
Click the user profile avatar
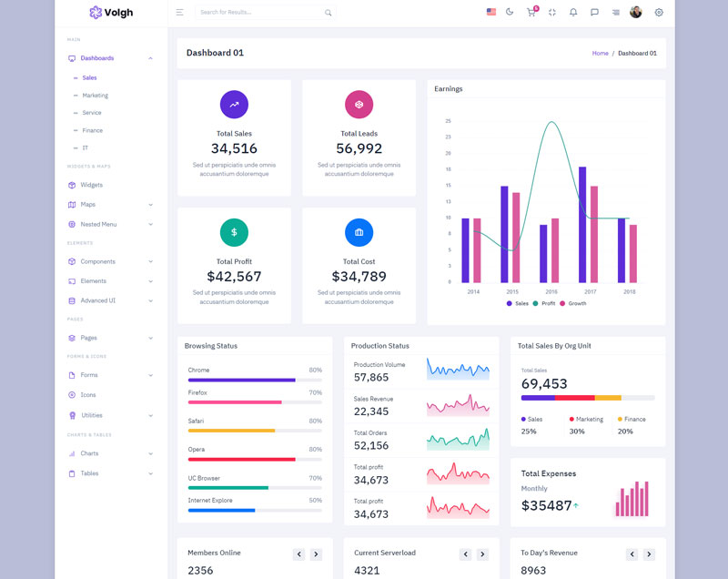point(636,12)
